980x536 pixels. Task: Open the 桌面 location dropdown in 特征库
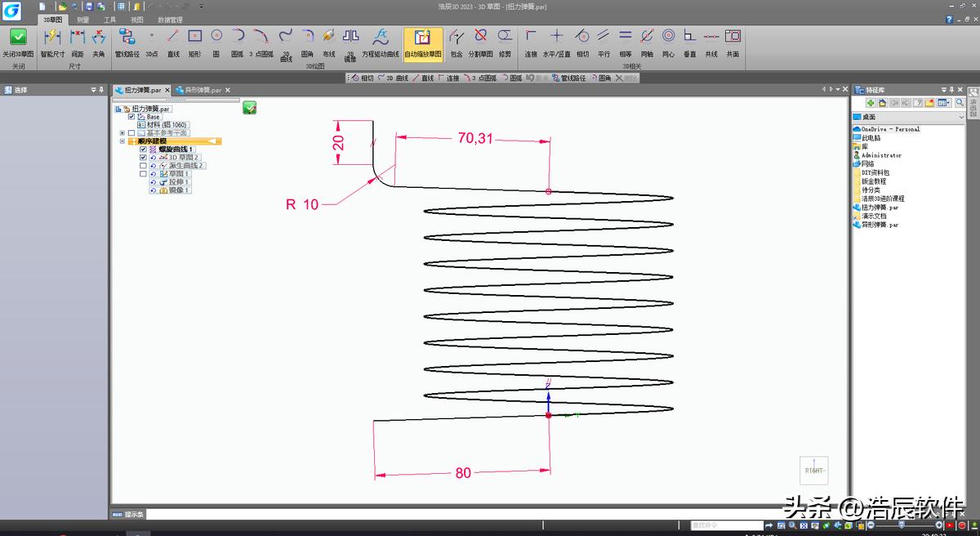click(x=960, y=117)
